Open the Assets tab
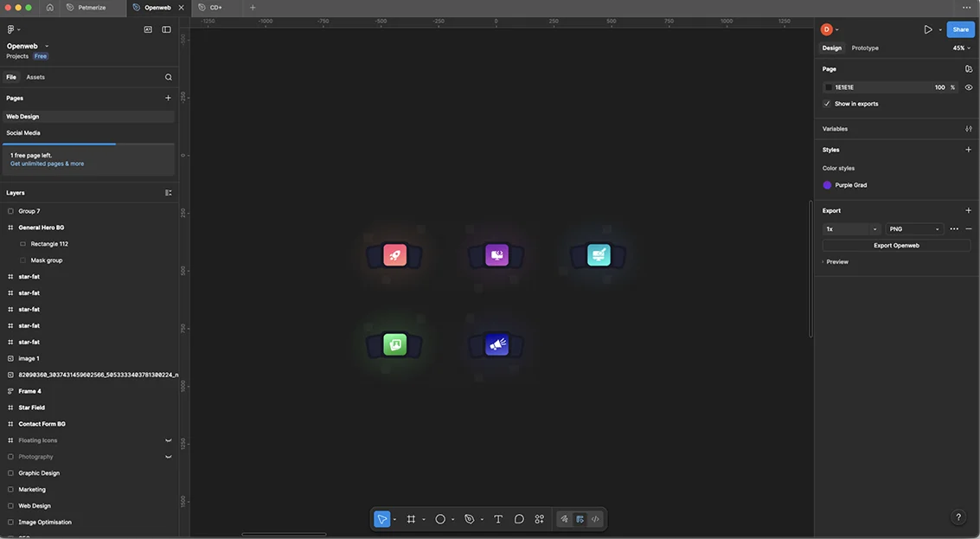 [x=35, y=77]
